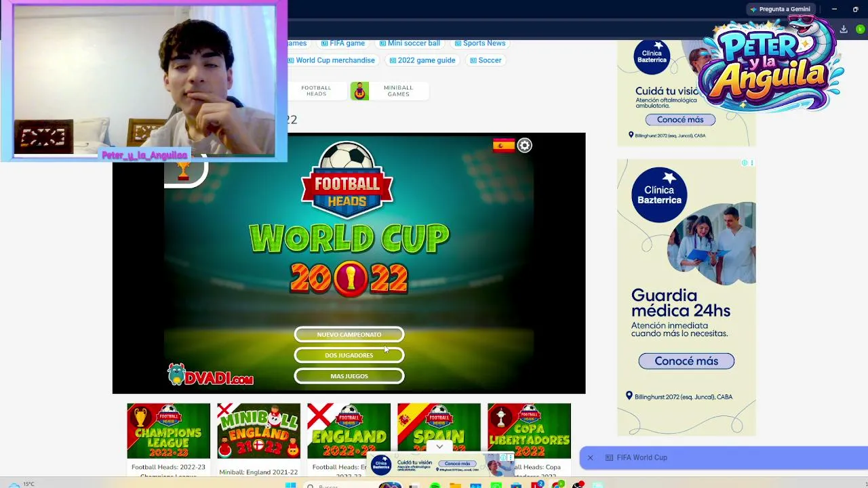Open the Miniball England 2021-22 thumbnail
Viewport: 868px width, 488px height.
[x=258, y=431]
